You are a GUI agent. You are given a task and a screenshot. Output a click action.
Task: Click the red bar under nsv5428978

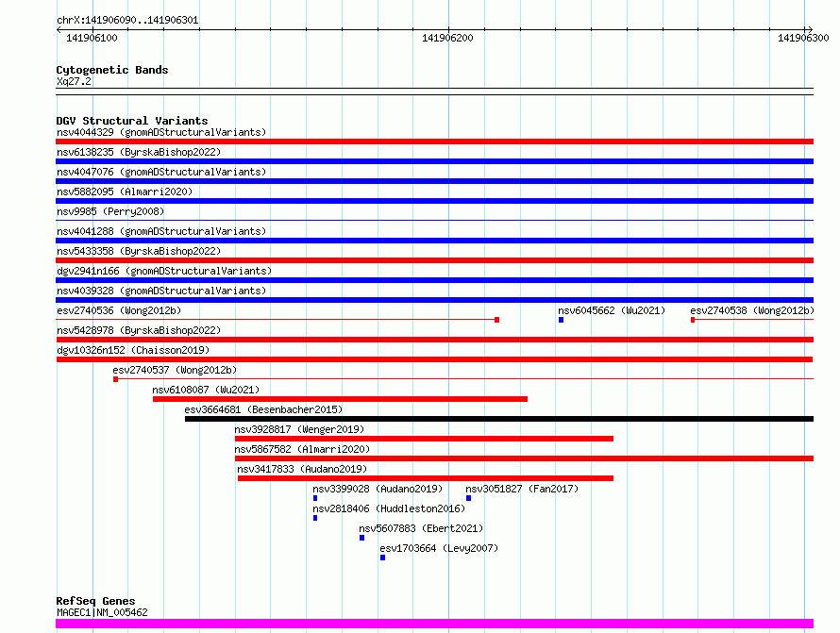(x=435, y=340)
